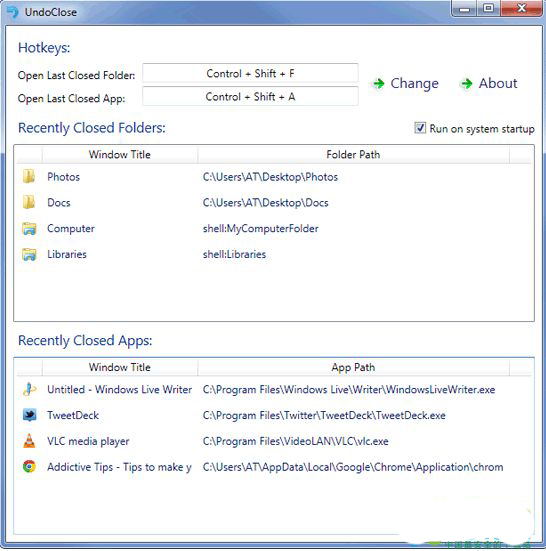Image resolution: width=546 pixels, height=551 pixels.
Task: Click the Photos folder icon
Action: point(29,176)
